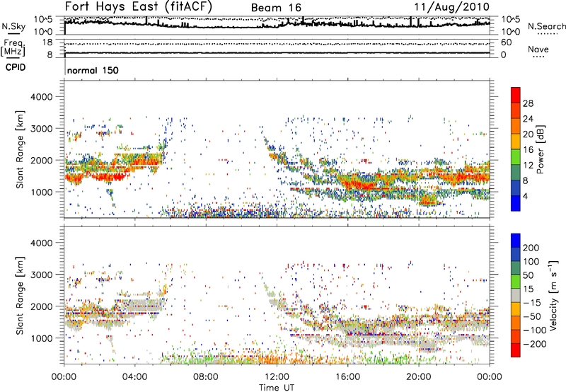Select the '-15' tick on Velocity colorbar

(x=532, y=303)
